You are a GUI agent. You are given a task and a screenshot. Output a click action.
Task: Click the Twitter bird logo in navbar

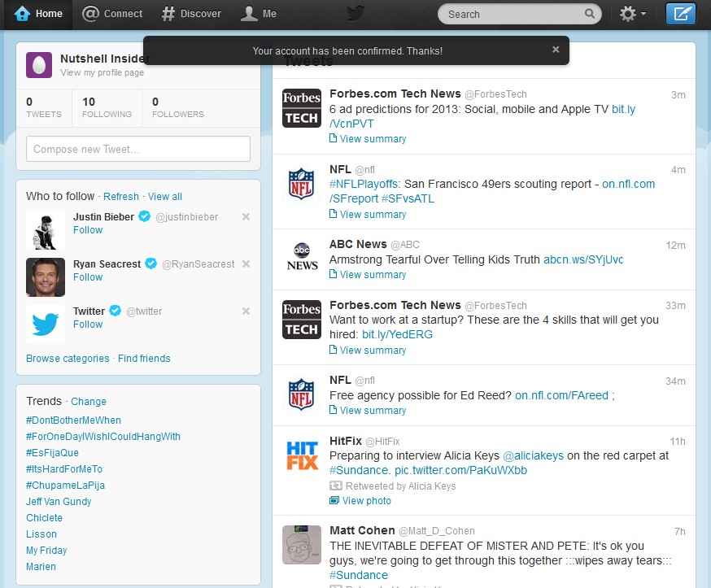(x=356, y=14)
